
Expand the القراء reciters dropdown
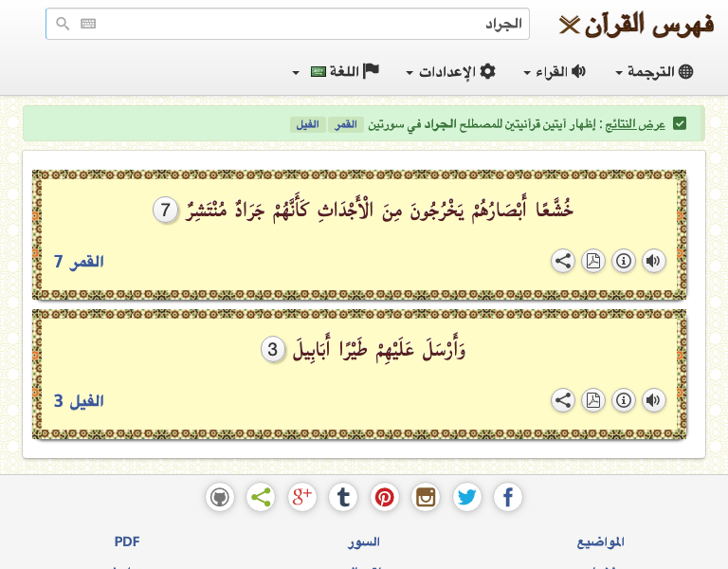(555, 72)
